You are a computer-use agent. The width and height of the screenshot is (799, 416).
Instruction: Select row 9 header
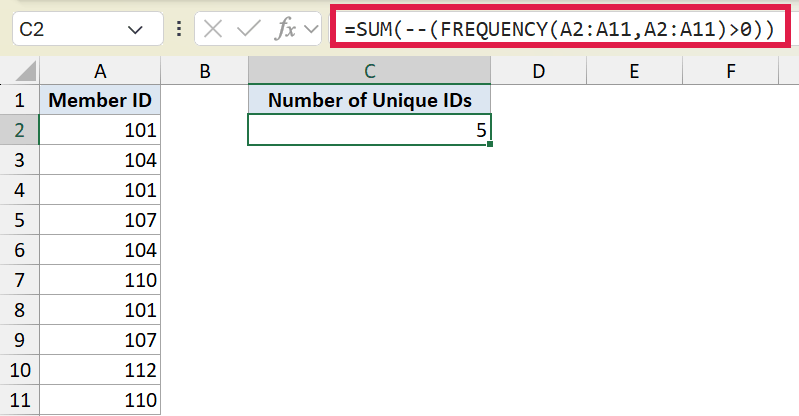(x=19, y=340)
